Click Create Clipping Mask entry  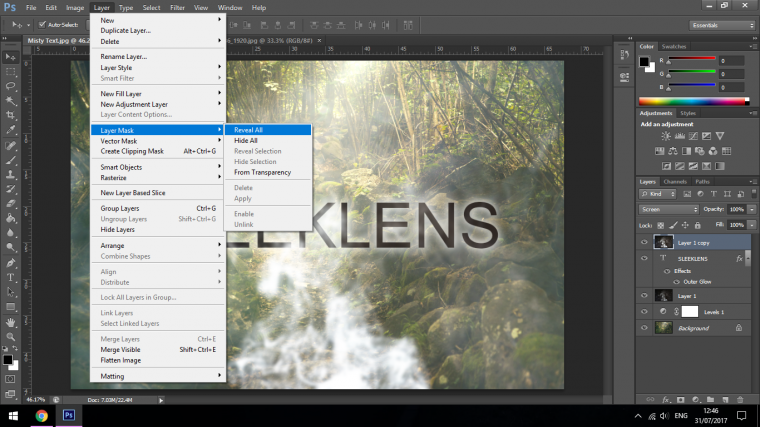pyautogui.click(x=158, y=151)
